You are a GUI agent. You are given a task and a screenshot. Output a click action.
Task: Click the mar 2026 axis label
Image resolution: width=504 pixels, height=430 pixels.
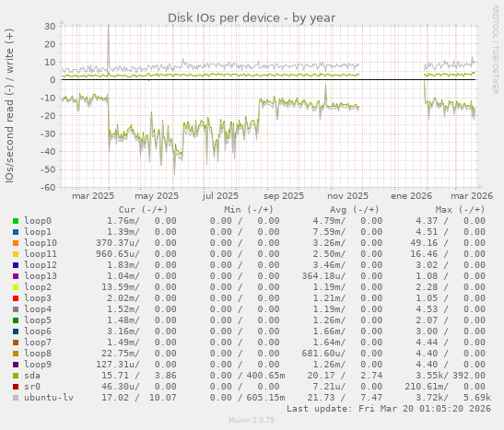(472, 196)
